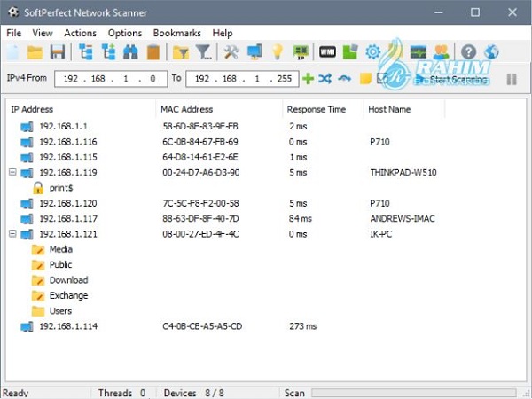Select the row for 192.168.1.116
This screenshot has width=532, height=399.
266,142
